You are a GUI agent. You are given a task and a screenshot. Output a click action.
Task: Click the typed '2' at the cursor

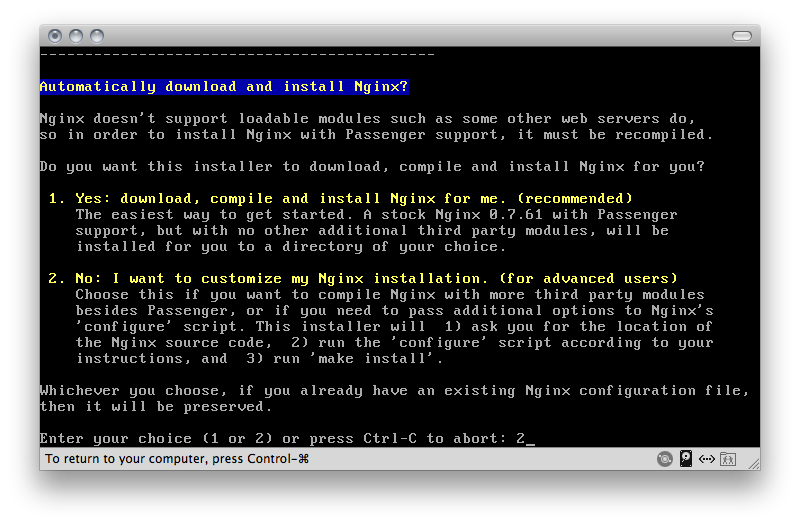520,439
